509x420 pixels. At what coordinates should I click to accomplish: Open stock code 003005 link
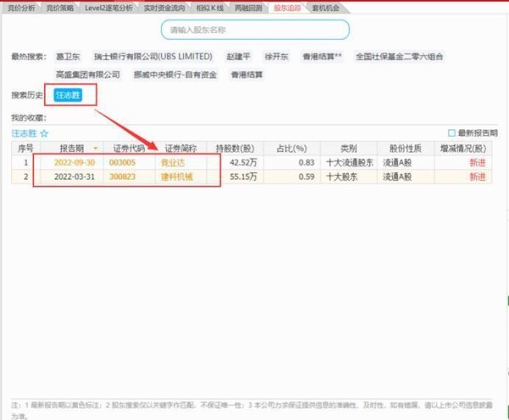pyautogui.click(x=123, y=161)
